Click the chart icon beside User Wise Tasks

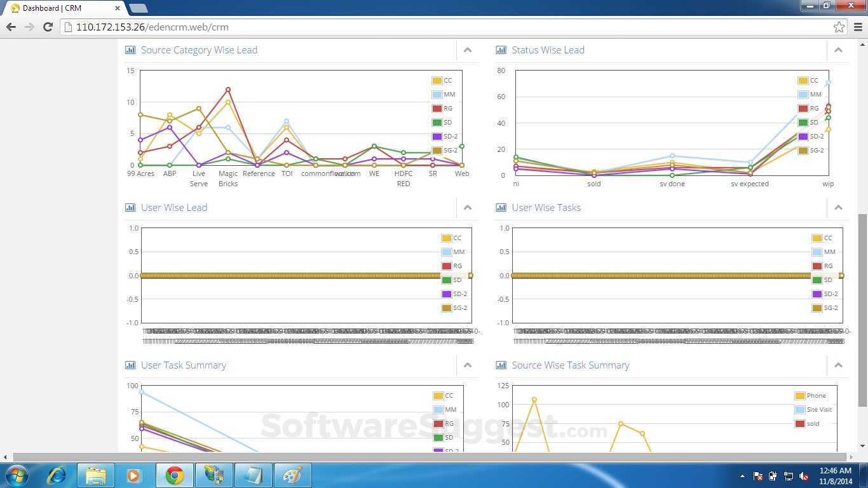click(501, 208)
